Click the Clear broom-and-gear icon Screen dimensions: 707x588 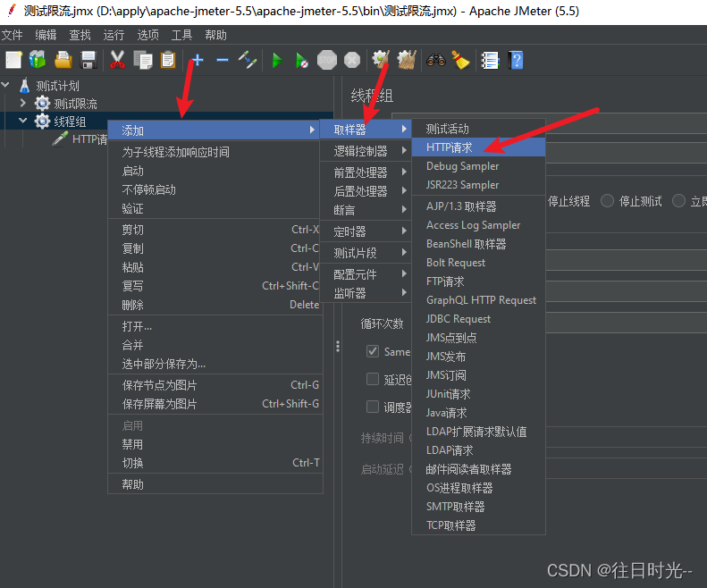381,60
